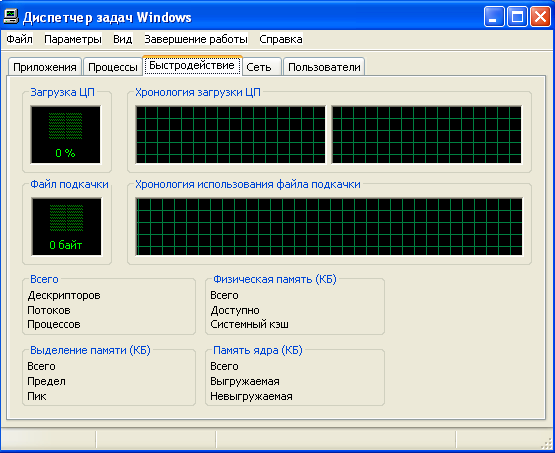Viewport: 555px width, 453px height.
Task: Open the Завершение работы menu
Action: pos(196,39)
